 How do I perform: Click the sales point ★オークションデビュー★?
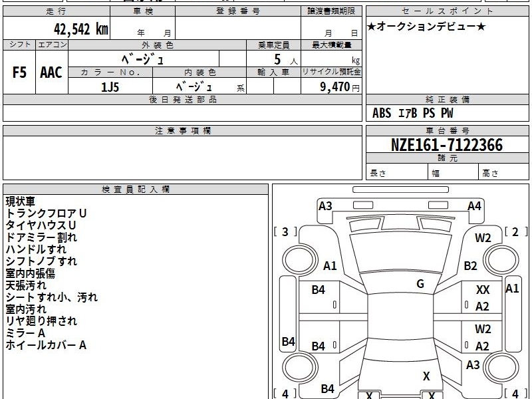[426, 26]
